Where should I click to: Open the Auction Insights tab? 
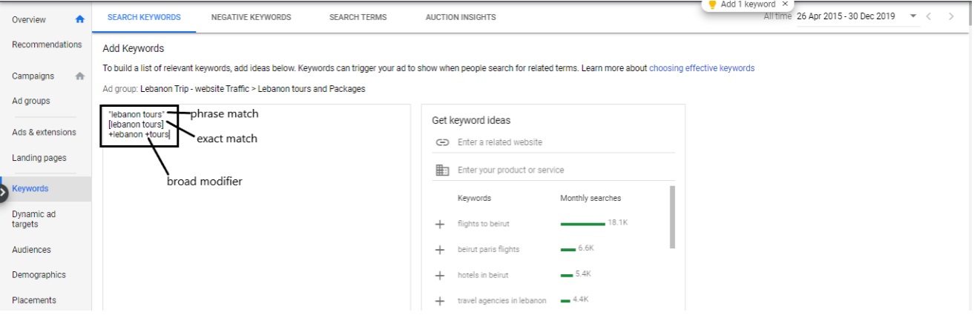461,17
